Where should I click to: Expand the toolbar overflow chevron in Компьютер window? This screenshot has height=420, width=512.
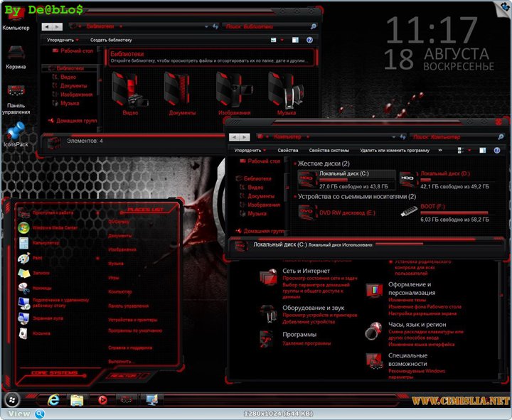[x=439, y=151]
